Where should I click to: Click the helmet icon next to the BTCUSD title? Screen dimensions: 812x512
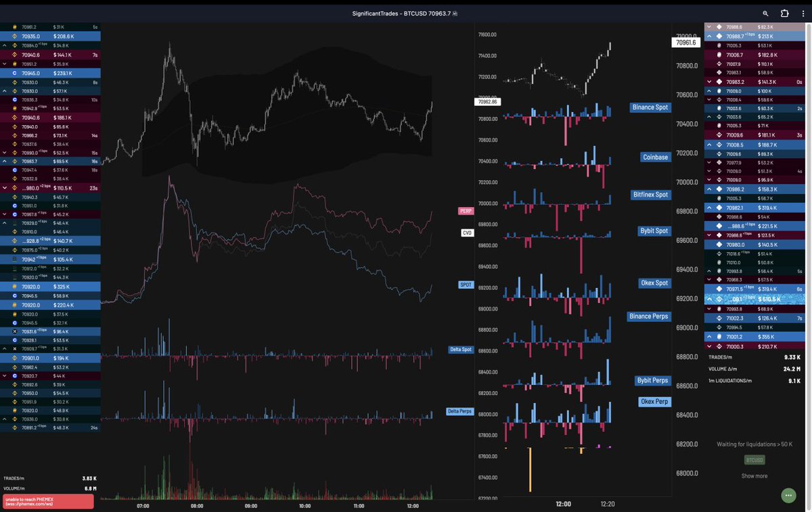click(x=456, y=13)
